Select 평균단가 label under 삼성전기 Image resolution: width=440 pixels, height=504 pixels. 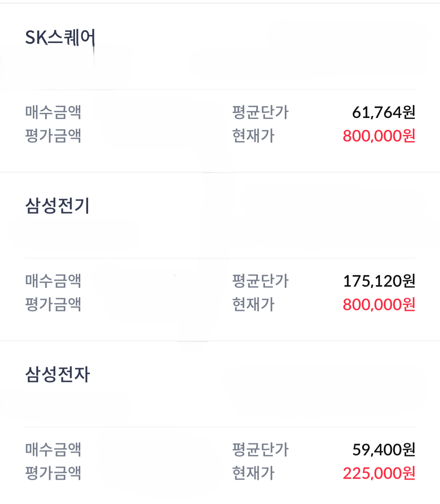click(260, 281)
